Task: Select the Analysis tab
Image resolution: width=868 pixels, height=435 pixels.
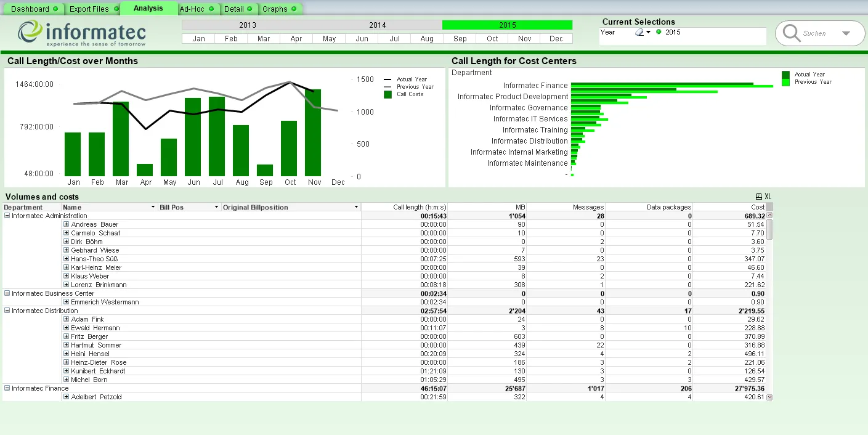Action: click(x=148, y=9)
